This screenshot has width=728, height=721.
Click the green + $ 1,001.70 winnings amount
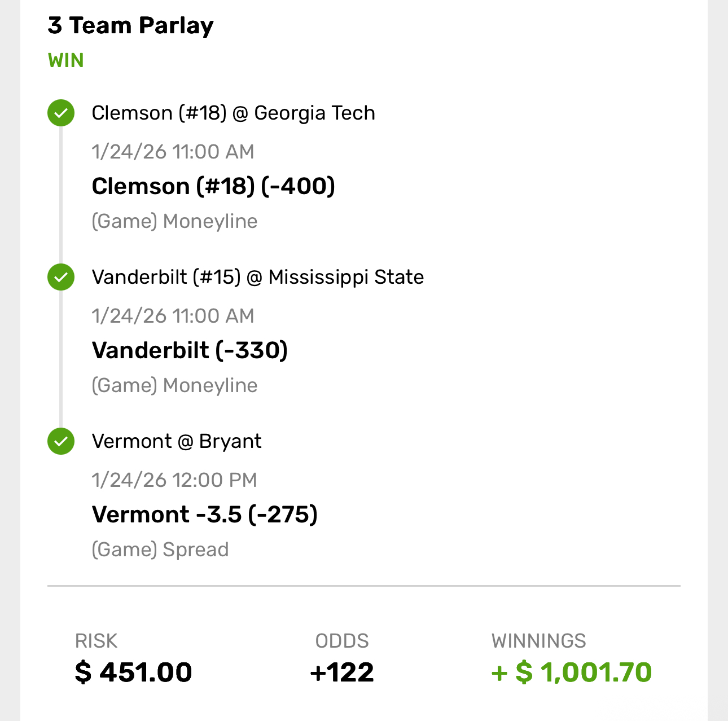tap(571, 672)
